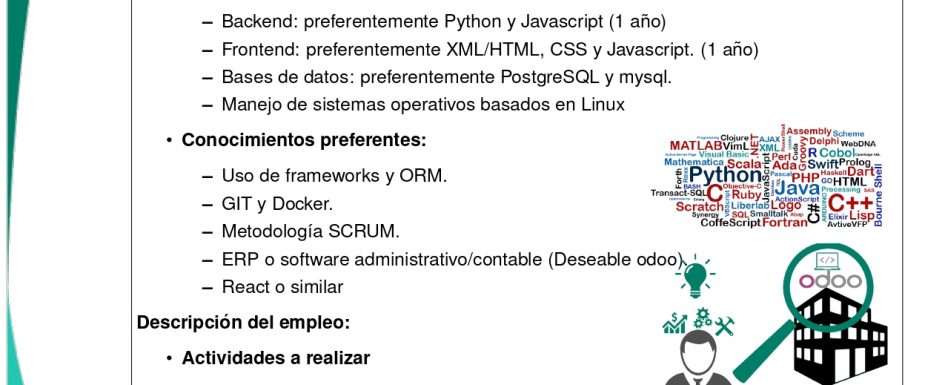
Task: Click the Actividades a realizar bullet
Action: (x=275, y=358)
